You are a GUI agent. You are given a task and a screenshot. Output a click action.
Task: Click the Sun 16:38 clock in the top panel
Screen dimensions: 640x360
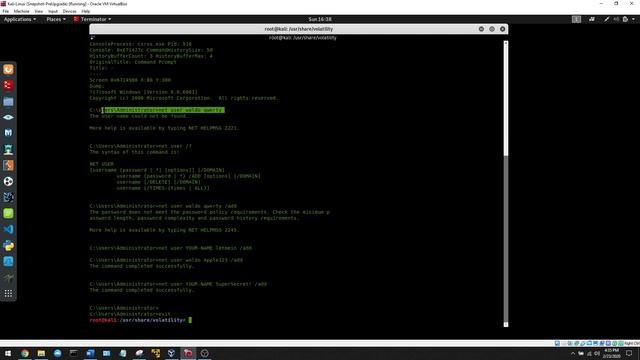click(320, 19)
